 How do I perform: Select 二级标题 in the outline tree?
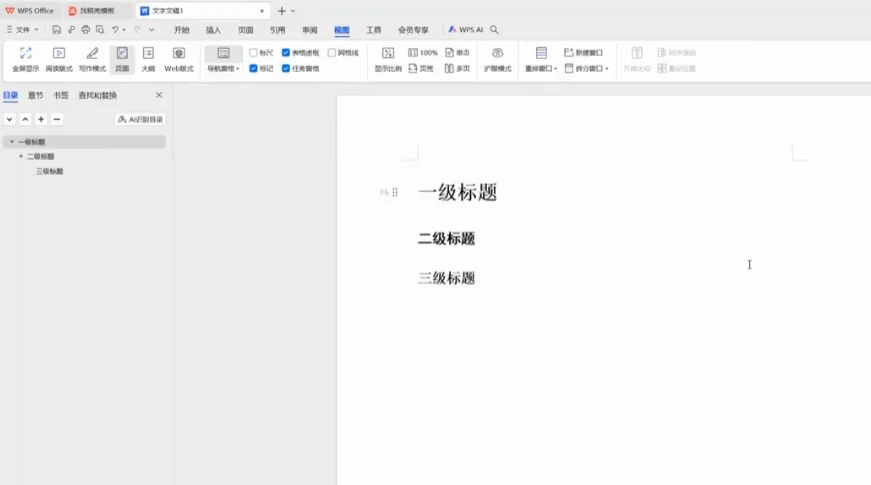click(x=41, y=157)
